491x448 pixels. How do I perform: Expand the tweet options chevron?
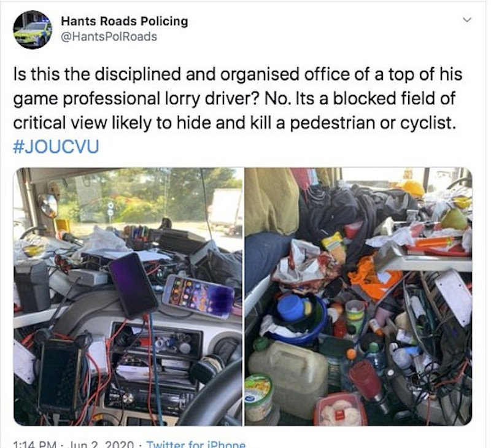(467, 20)
